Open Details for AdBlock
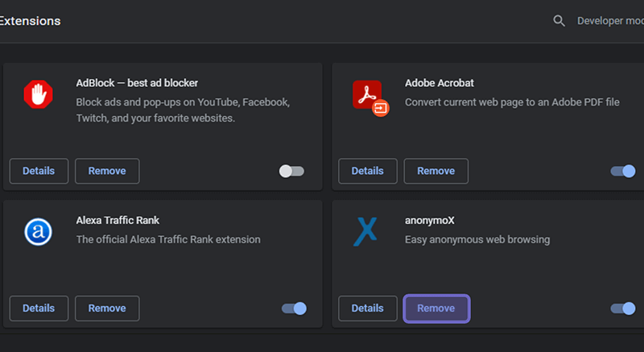Image resolution: width=644 pixels, height=352 pixels. pyautogui.click(x=39, y=171)
